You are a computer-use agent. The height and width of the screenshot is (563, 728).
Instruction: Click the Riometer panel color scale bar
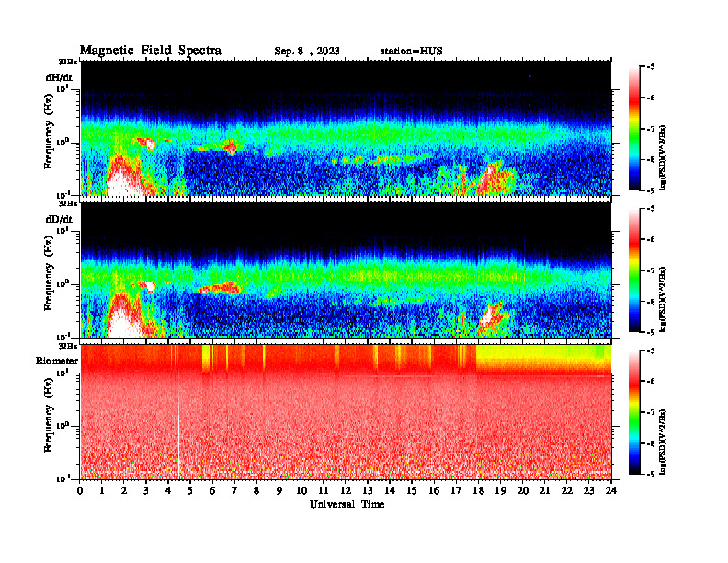(x=634, y=412)
